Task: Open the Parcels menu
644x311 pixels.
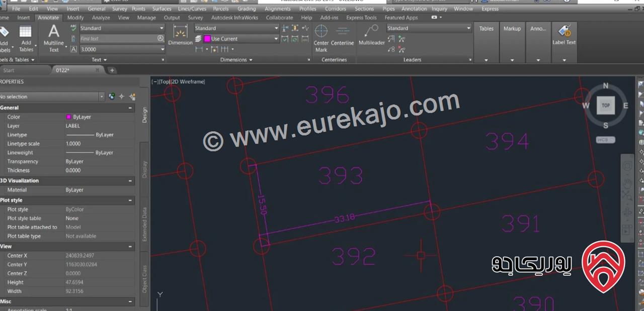Action: [x=220, y=9]
